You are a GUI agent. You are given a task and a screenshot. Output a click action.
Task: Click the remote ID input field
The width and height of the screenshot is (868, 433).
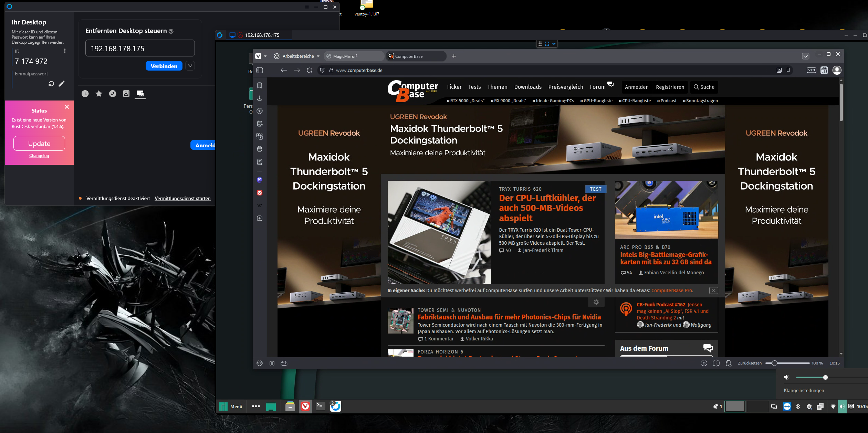140,49
